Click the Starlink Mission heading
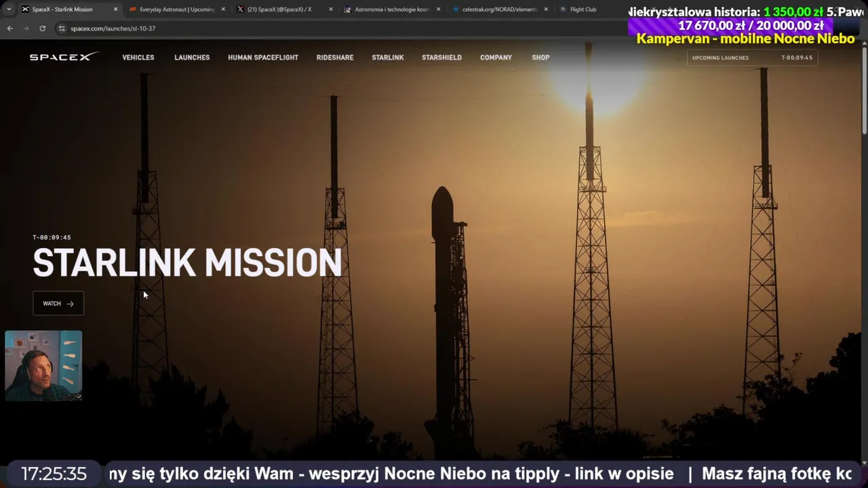868x488 pixels. 187,263
